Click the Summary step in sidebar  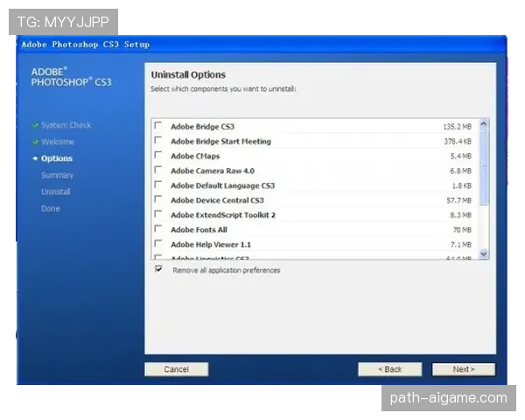pyautogui.click(x=57, y=175)
